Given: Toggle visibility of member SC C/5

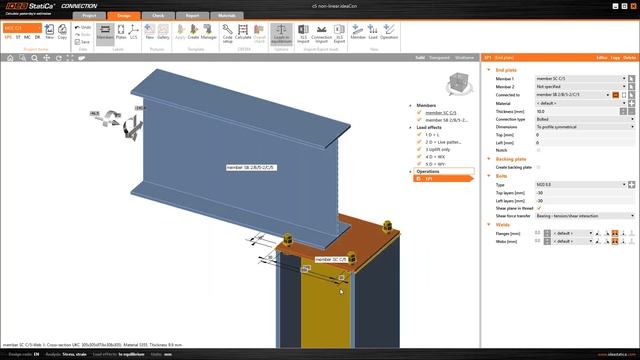Looking at the screenshot, I should 419,113.
